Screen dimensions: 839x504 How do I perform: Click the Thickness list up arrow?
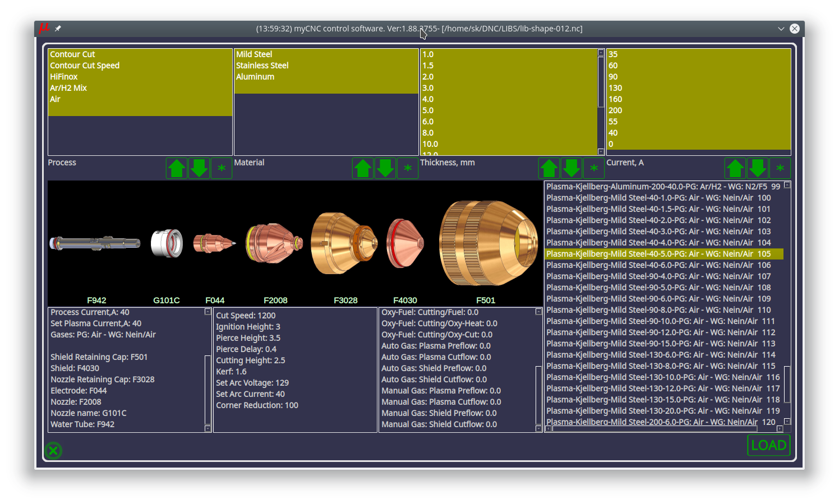[x=549, y=168]
